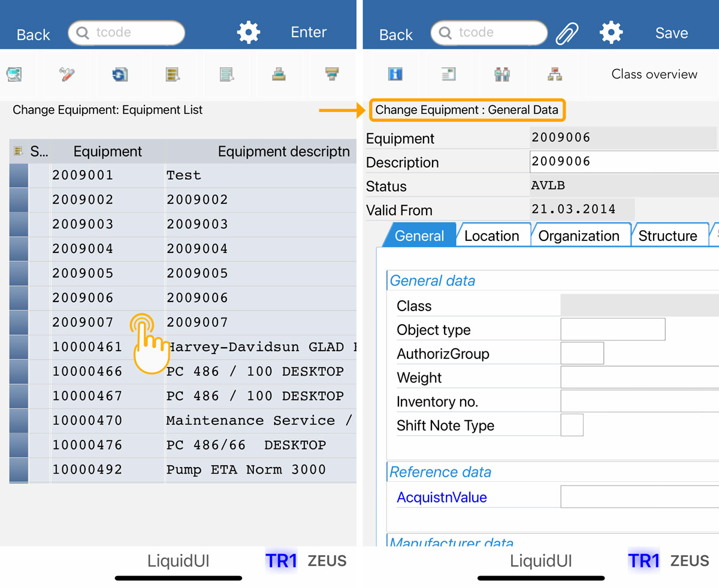The width and height of the screenshot is (719, 588).
Task: Click the blue information icon
Action: pos(395,74)
